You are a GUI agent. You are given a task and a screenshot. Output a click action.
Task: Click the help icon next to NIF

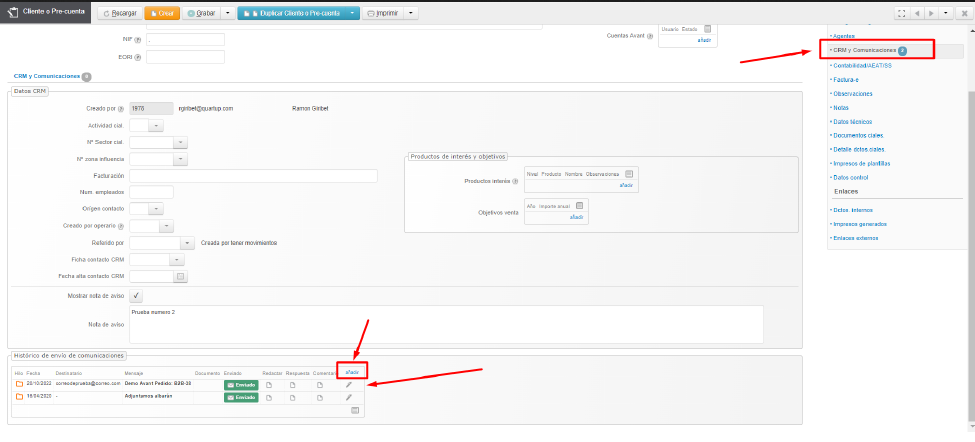pos(138,40)
